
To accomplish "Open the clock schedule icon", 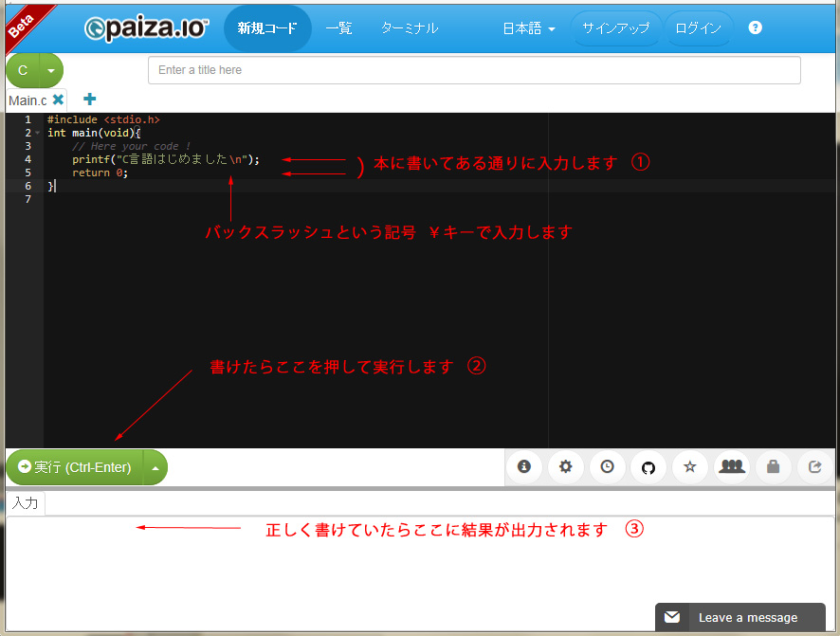I will click(x=607, y=467).
